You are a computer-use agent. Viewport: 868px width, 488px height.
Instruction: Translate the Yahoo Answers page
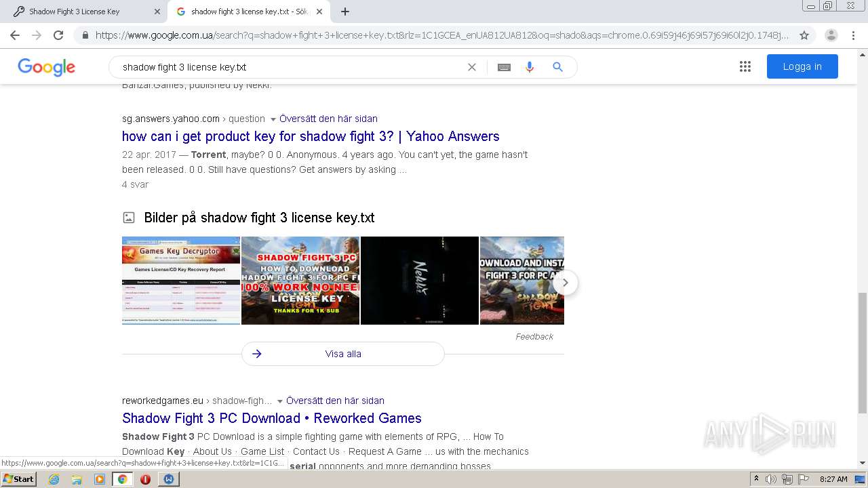point(328,119)
